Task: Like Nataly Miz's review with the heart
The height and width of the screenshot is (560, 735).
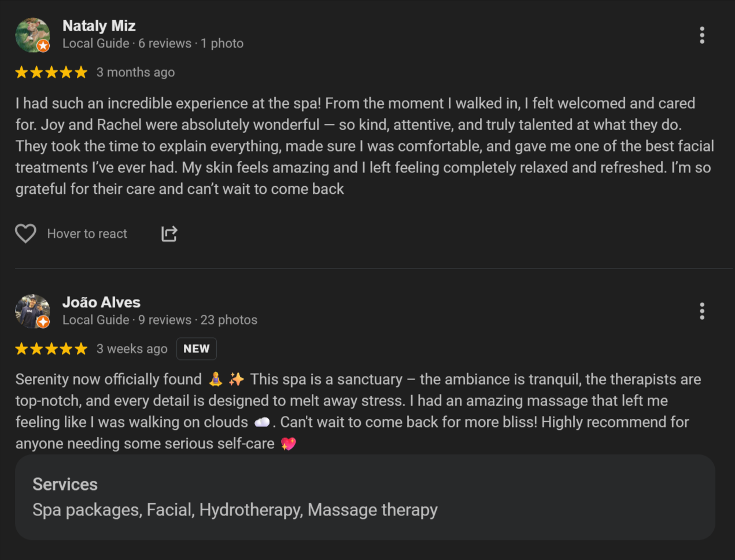Action: [x=25, y=234]
